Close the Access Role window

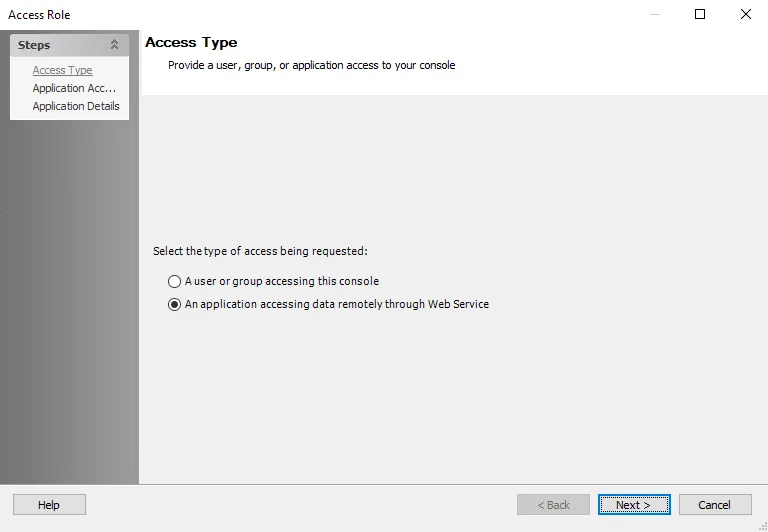click(745, 14)
